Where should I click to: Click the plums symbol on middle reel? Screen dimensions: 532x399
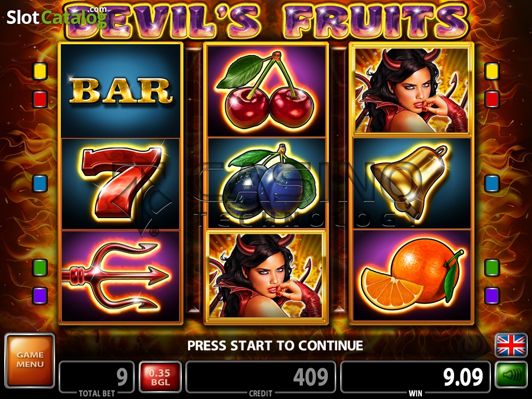267,183
